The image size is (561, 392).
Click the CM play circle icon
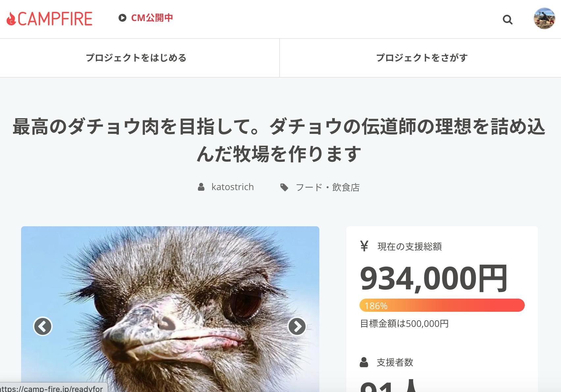coord(122,18)
